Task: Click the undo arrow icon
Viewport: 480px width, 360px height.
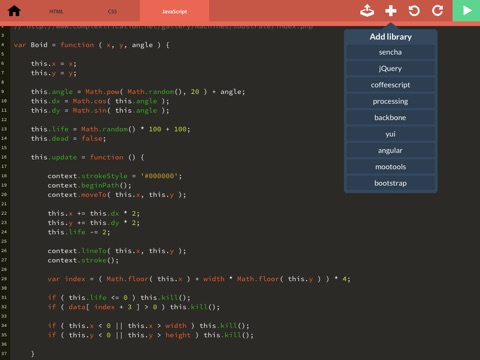Action: pyautogui.click(x=414, y=11)
